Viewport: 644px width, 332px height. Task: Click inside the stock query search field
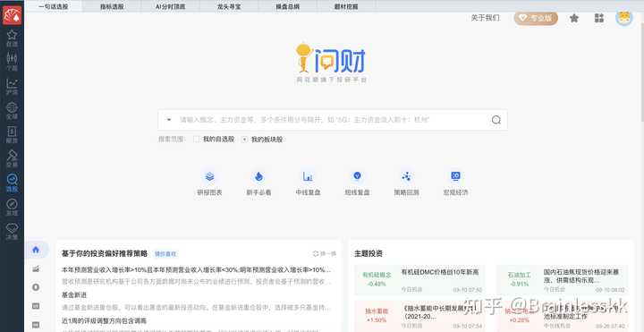pyautogui.click(x=333, y=120)
